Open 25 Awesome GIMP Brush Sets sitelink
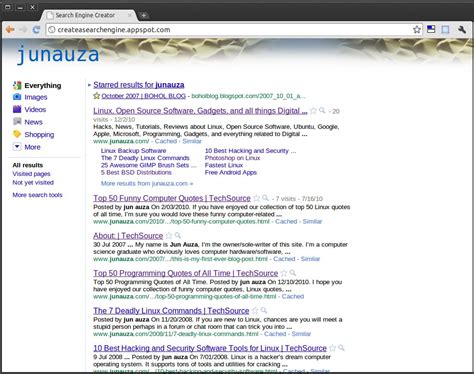The image size is (474, 374). tap(149, 165)
